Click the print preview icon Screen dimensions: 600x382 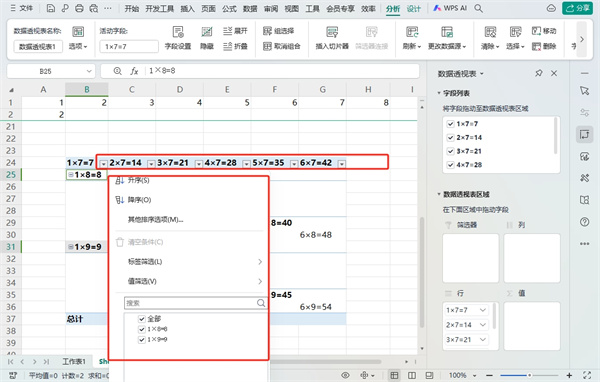(x=93, y=8)
